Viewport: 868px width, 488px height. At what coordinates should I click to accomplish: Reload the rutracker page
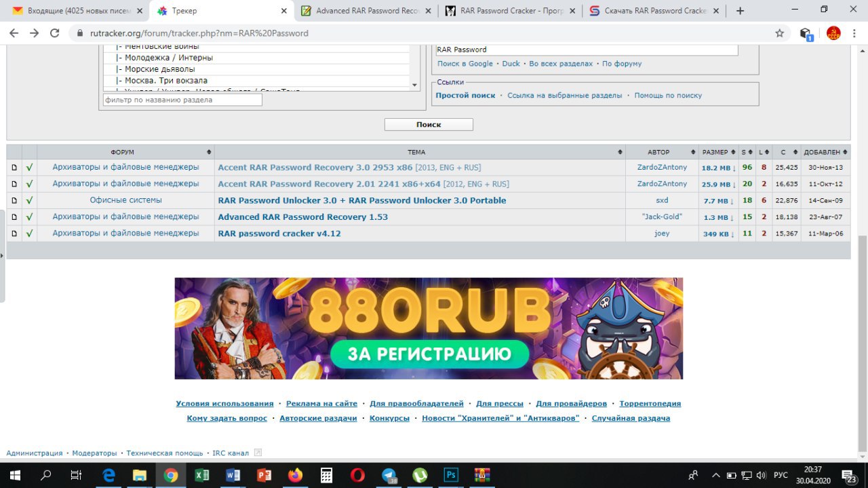pyautogui.click(x=56, y=33)
